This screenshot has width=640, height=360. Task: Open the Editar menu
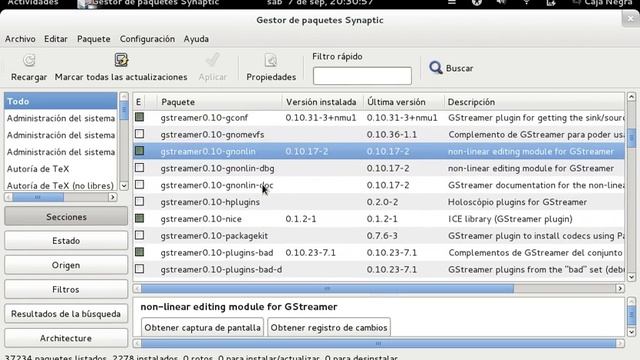[x=56, y=39]
